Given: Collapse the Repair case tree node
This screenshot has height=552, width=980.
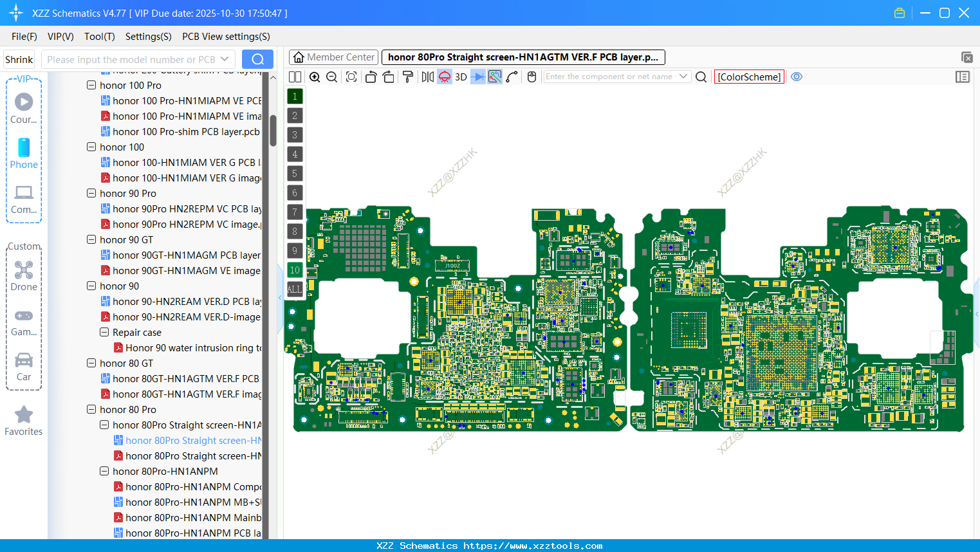Looking at the screenshot, I should pyautogui.click(x=104, y=332).
